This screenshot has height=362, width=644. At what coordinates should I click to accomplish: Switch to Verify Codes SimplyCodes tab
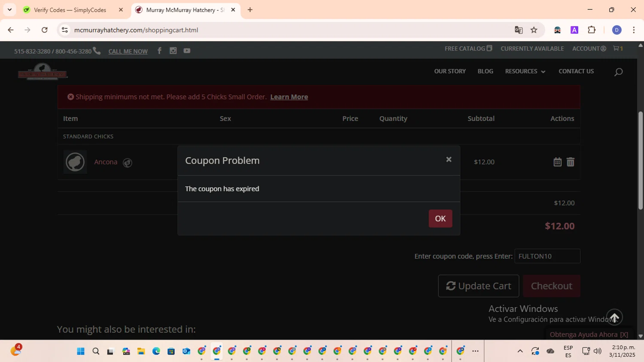coord(70,10)
